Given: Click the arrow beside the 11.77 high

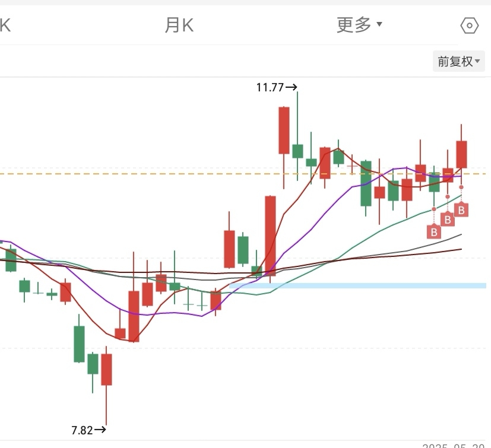Looking at the screenshot, I should [292, 87].
